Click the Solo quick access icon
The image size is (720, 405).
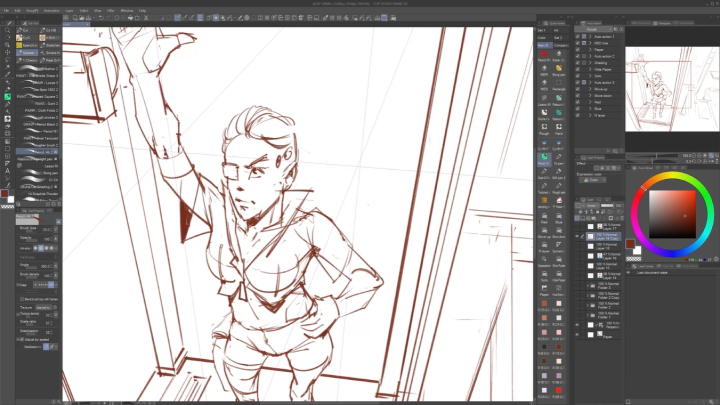tap(544, 275)
